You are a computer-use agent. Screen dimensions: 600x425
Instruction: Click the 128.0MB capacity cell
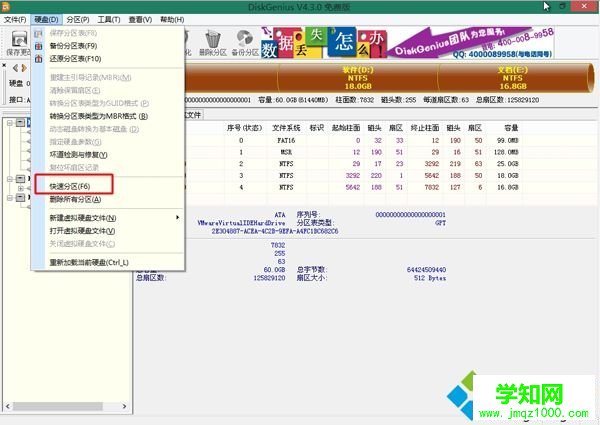click(x=506, y=152)
